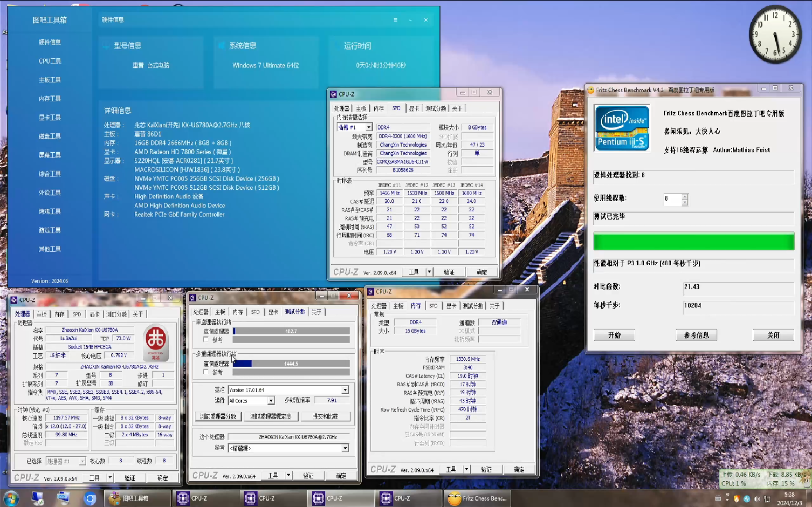The width and height of the screenshot is (812, 507).
Task: Open Chrome browser from taskbar
Action: 89,499
